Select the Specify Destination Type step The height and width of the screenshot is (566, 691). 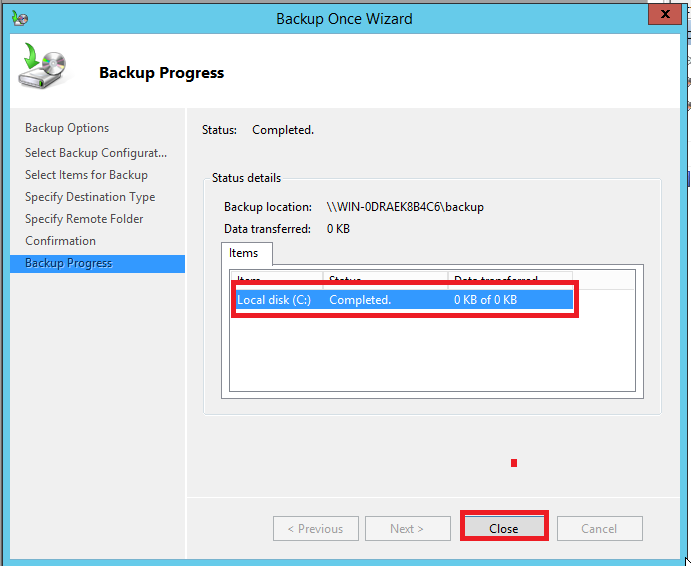click(90, 197)
